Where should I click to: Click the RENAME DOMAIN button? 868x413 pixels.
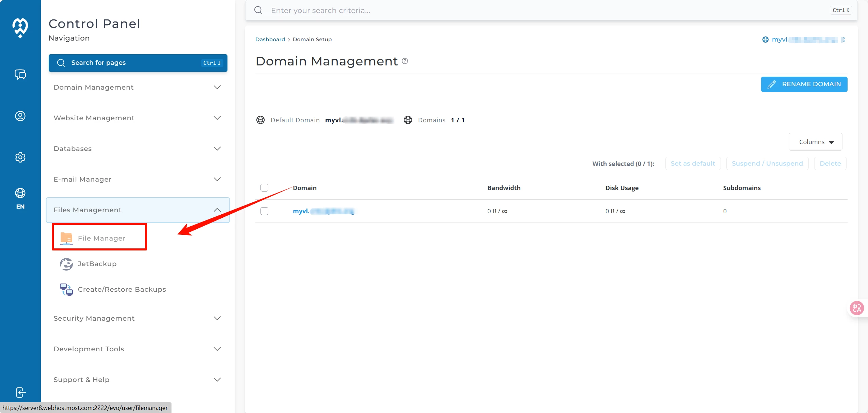pos(804,84)
